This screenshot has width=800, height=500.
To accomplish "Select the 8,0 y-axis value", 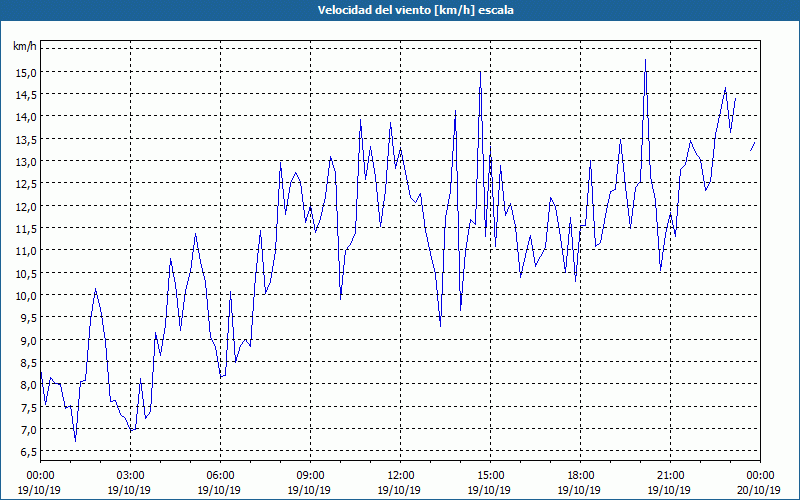I will (29, 385).
